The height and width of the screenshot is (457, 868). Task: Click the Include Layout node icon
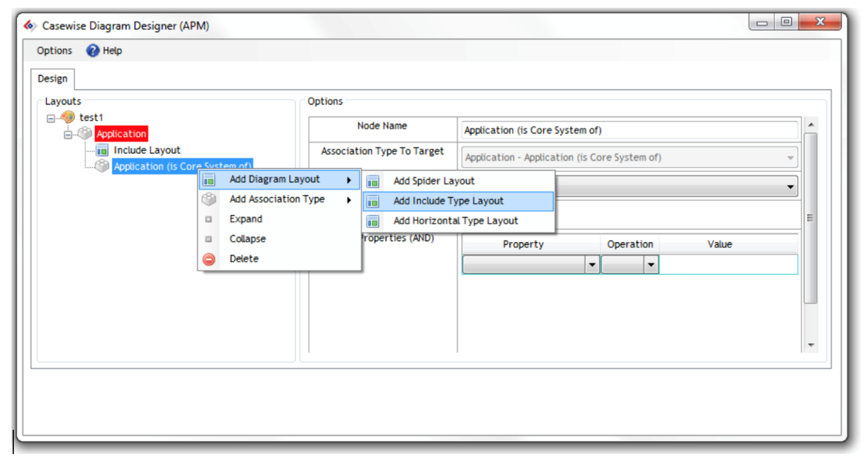click(102, 150)
